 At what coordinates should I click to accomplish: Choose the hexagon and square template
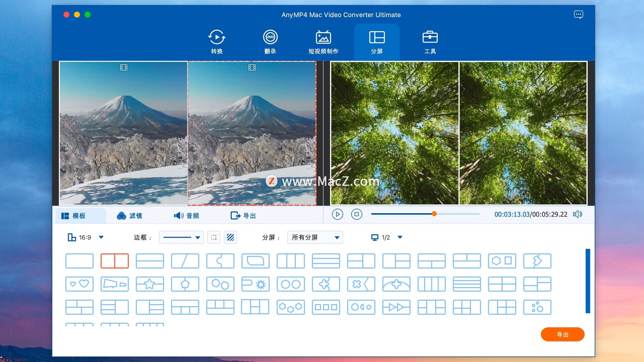point(502,261)
